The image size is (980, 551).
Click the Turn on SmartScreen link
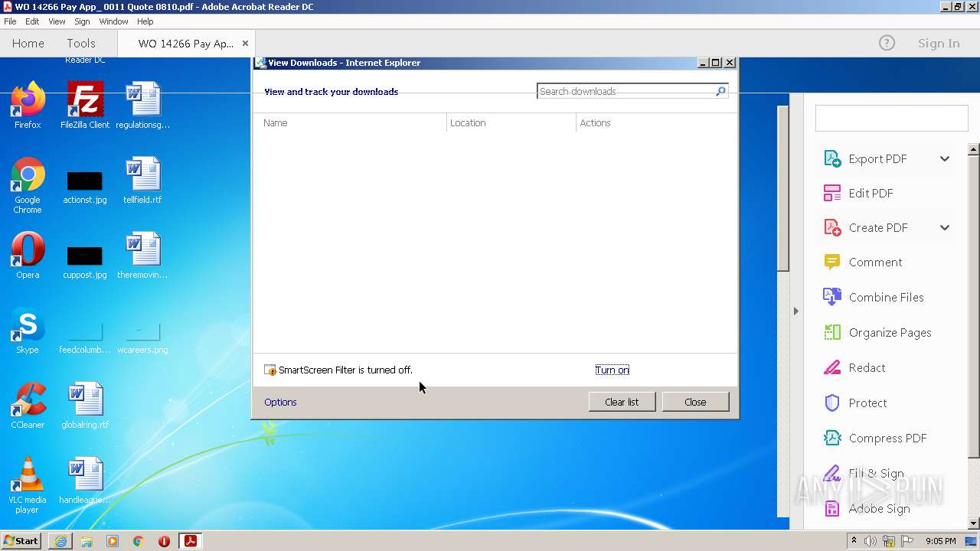(x=612, y=370)
